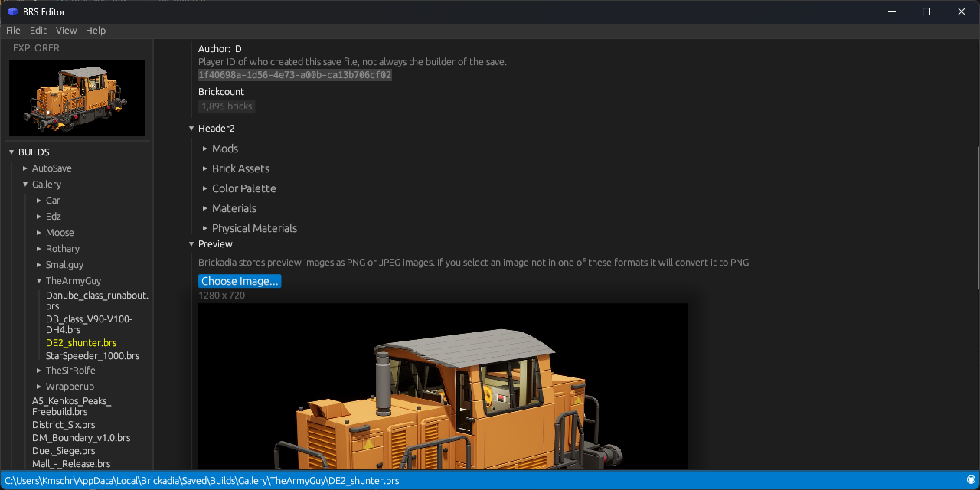Open the Edit menu
Image resolution: width=980 pixels, height=490 pixels.
(x=38, y=30)
